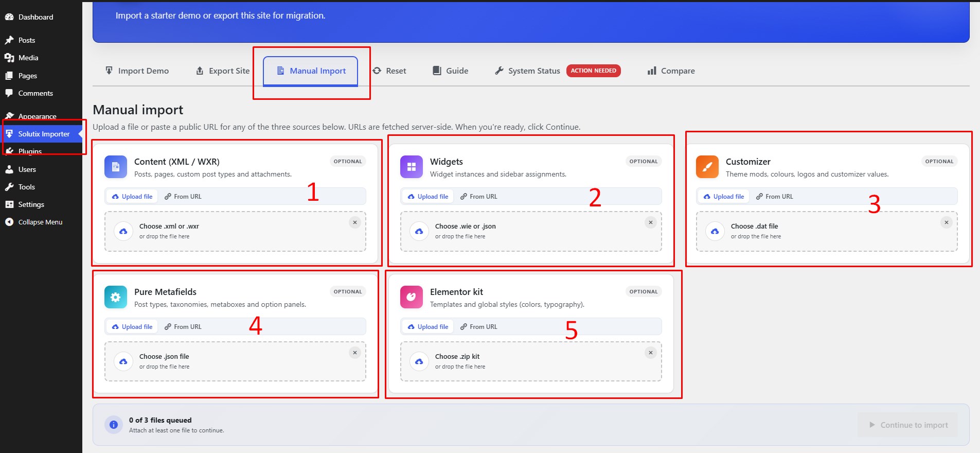Click the Customizer brush icon
The width and height of the screenshot is (980, 453).
coord(707,167)
